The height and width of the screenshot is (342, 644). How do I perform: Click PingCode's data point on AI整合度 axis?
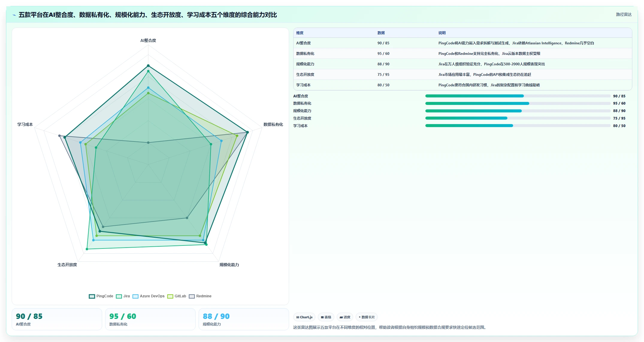(x=148, y=66)
